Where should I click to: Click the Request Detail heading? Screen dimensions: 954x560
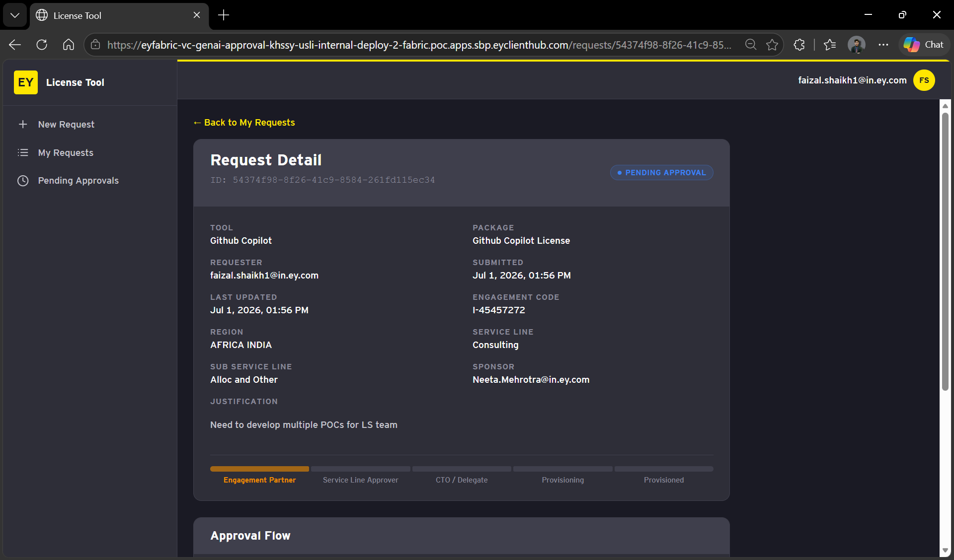pyautogui.click(x=266, y=160)
